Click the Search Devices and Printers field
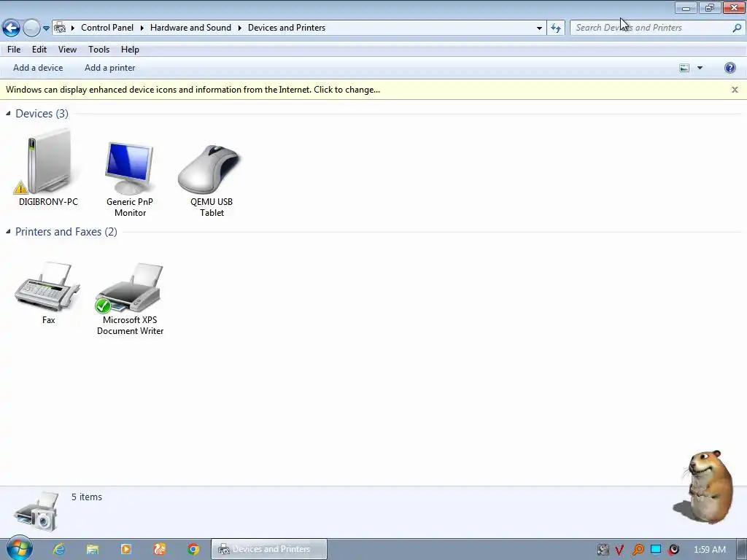The width and height of the screenshot is (747, 560). (657, 28)
